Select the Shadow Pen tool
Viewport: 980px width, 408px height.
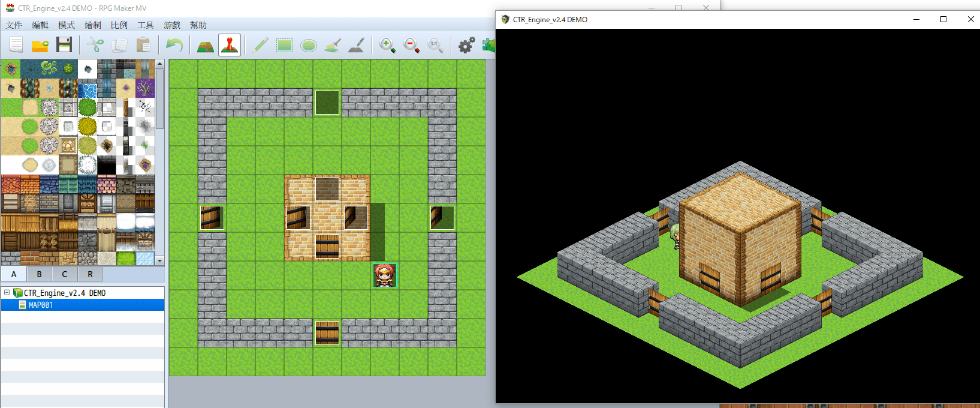tap(357, 45)
